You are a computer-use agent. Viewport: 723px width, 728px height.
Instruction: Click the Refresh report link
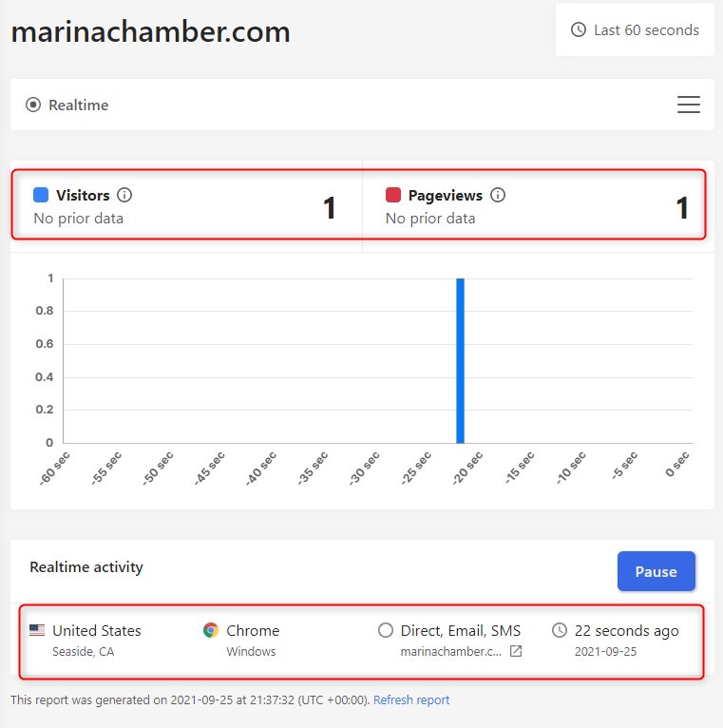click(411, 699)
